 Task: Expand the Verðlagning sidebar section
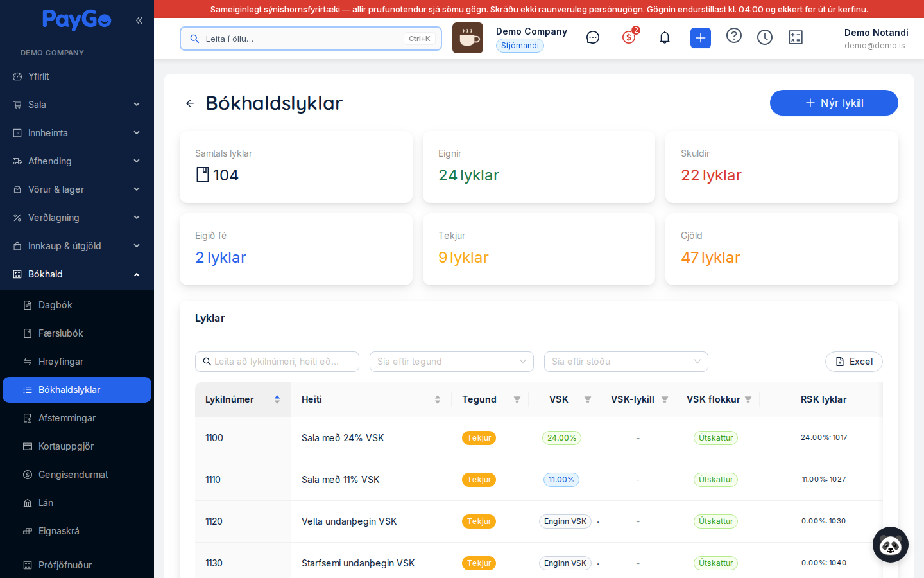click(x=77, y=218)
